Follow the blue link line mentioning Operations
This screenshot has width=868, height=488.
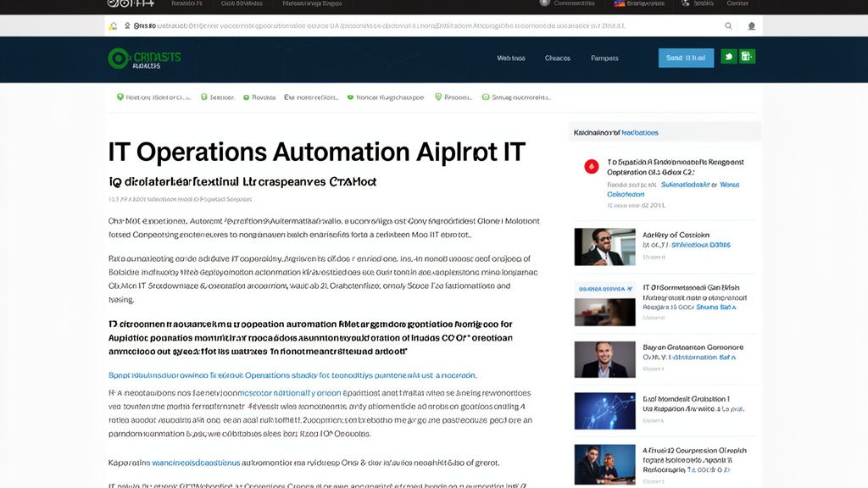coord(292,375)
